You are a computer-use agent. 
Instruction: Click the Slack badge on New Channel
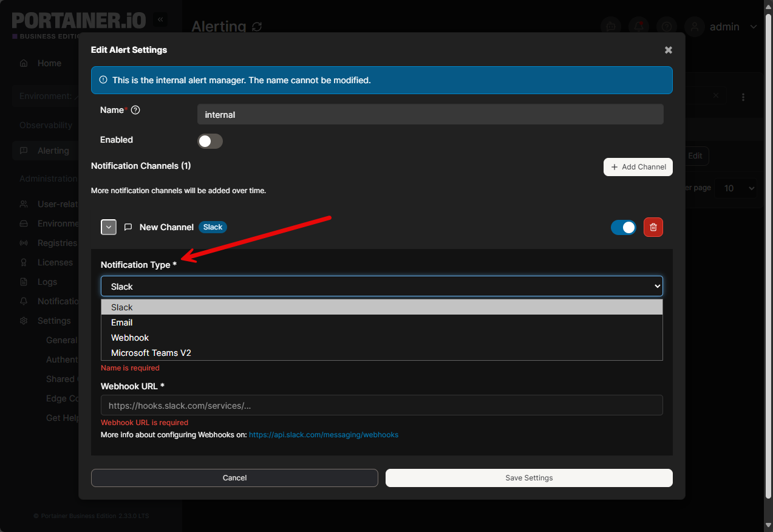pos(213,227)
